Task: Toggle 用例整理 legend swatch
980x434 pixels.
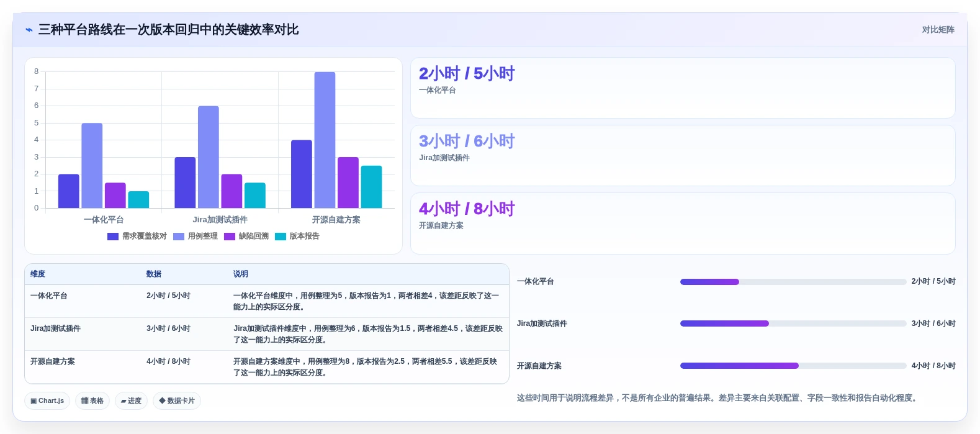Action: (179, 237)
